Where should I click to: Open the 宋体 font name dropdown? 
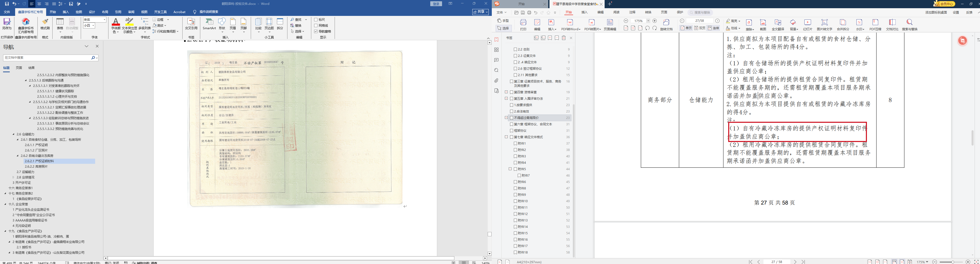[105, 19]
